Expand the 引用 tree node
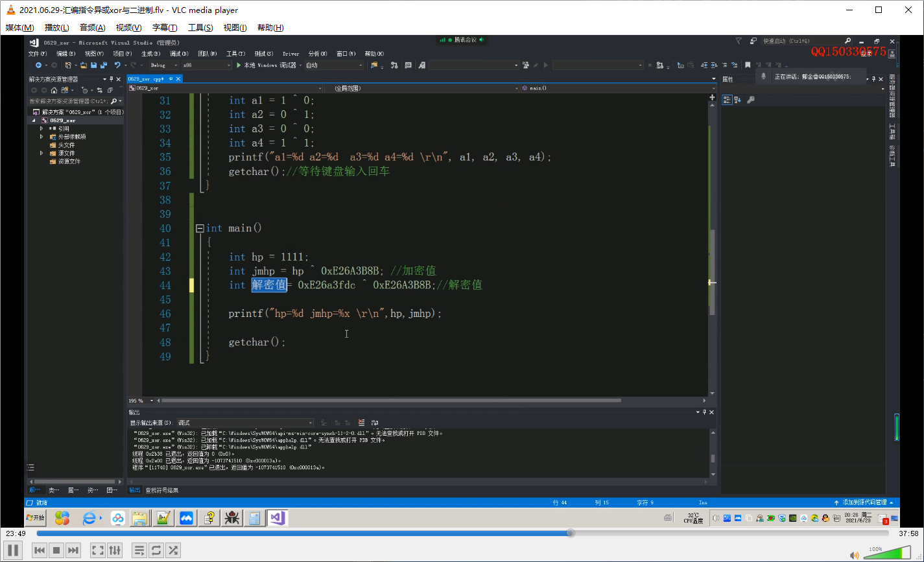 [x=41, y=128]
